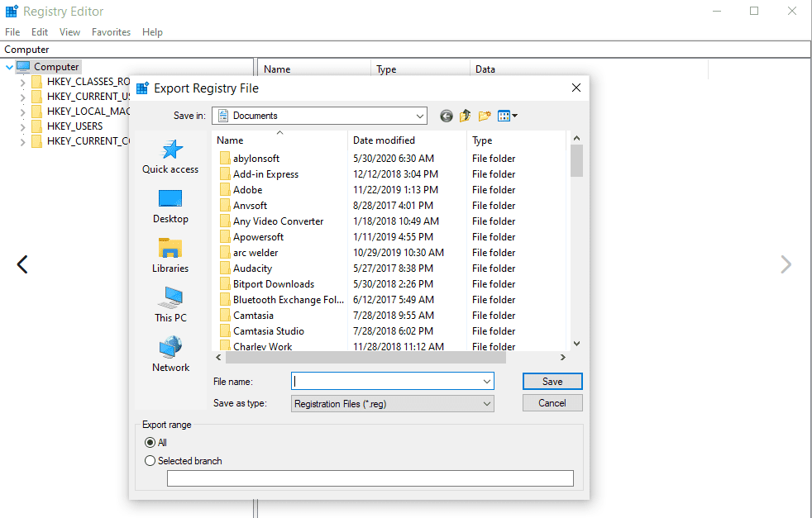
Task: Expand the HKEY_CURRENT_USER key
Action: pyautogui.click(x=22, y=97)
